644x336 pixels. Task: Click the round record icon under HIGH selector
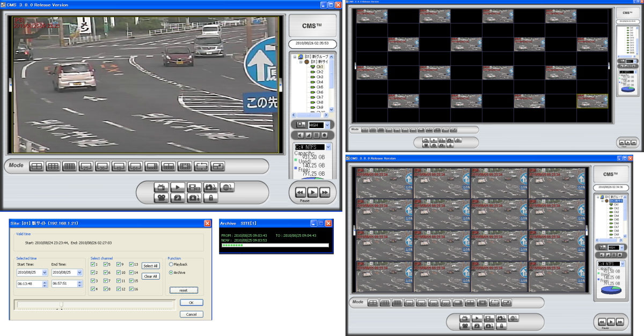click(324, 135)
